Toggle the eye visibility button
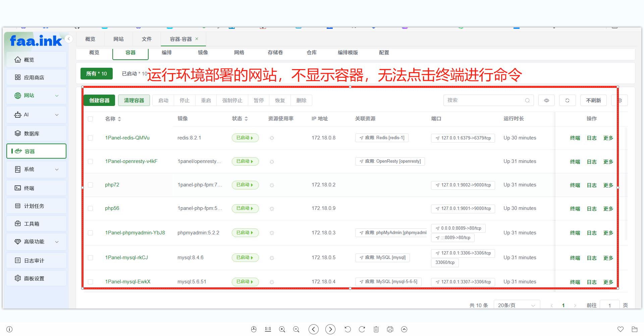 click(x=546, y=100)
